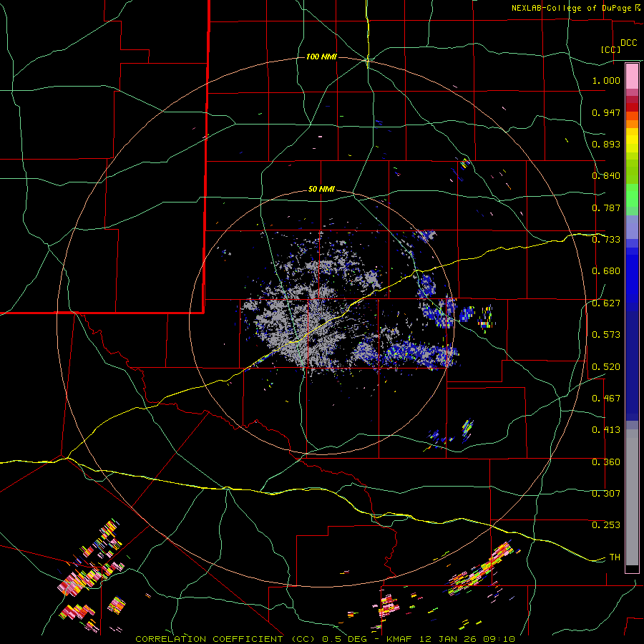Pick the 0.413 legend value

click(606, 430)
